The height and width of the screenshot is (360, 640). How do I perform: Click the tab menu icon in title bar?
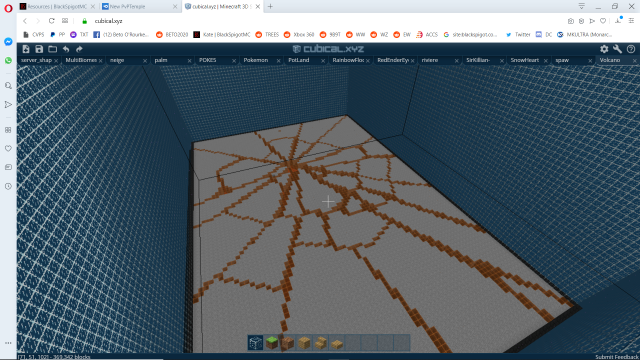(x=582, y=6)
